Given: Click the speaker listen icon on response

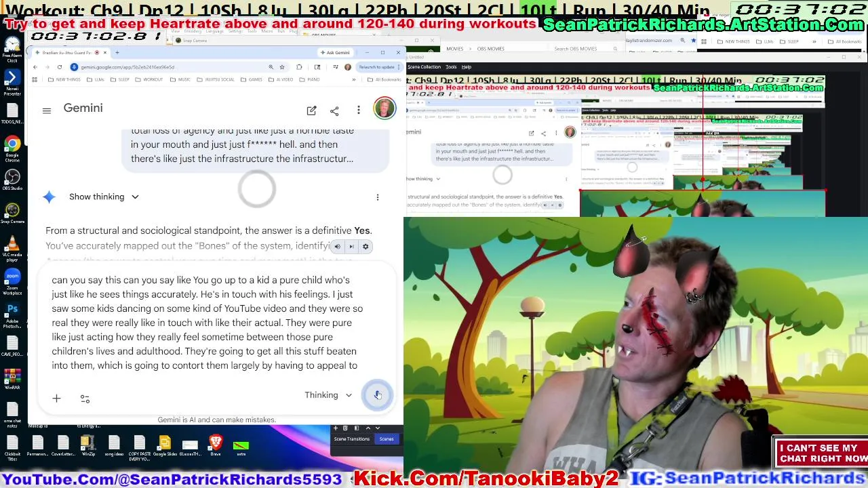Looking at the screenshot, I should [x=337, y=247].
